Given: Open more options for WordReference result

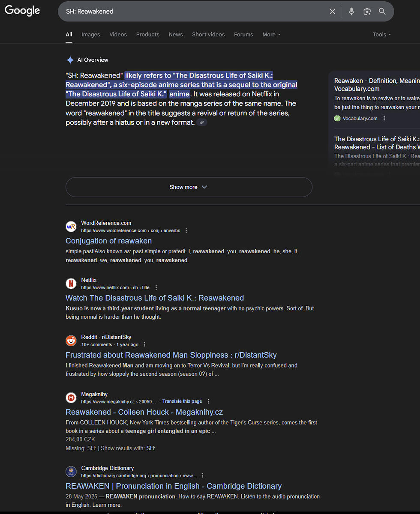Looking at the screenshot, I should click(186, 230).
